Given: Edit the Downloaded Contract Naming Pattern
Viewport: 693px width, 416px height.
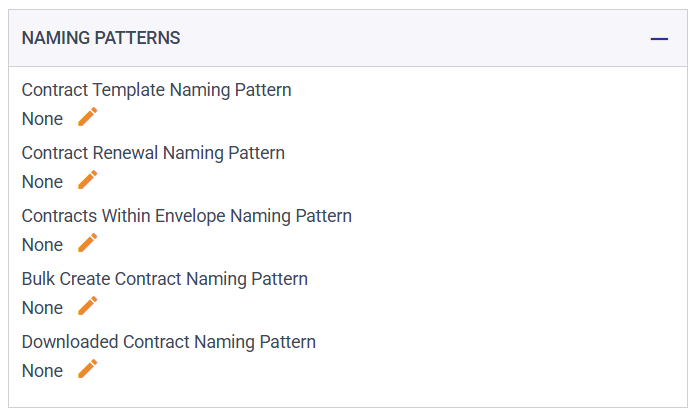Looking at the screenshot, I should [88, 369].
